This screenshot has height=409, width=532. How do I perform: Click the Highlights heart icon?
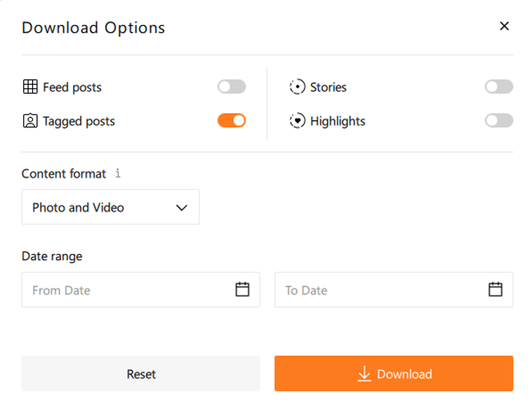point(297,121)
